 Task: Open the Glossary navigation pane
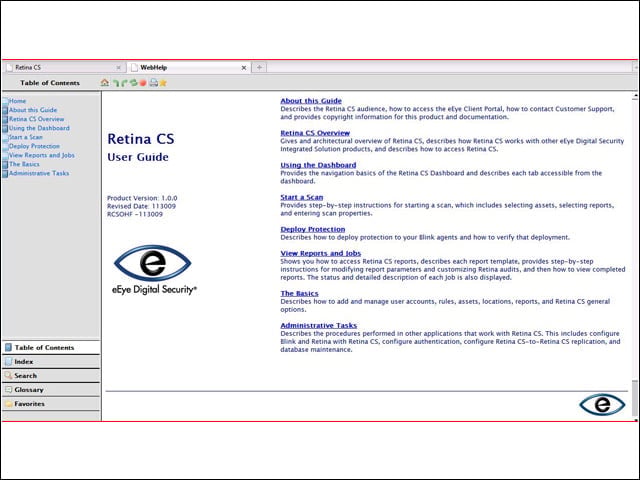[51, 390]
